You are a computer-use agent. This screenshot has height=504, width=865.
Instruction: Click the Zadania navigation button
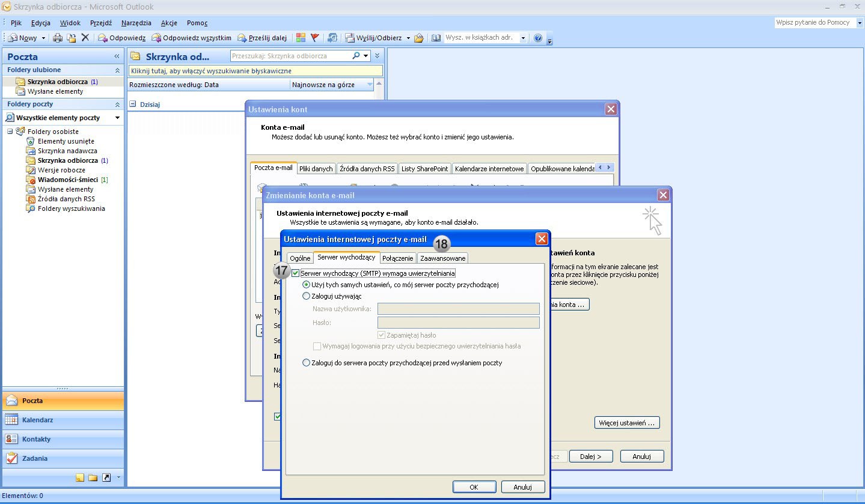63,458
